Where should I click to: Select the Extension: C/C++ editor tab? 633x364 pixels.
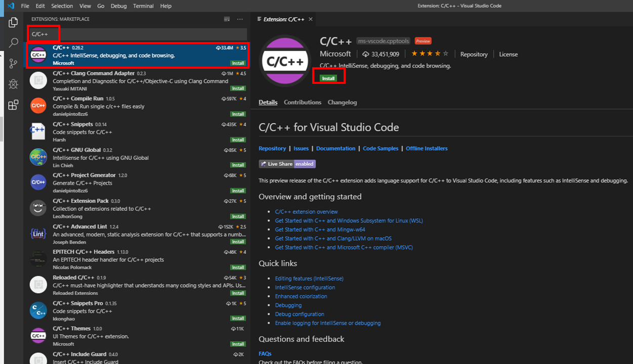point(284,19)
